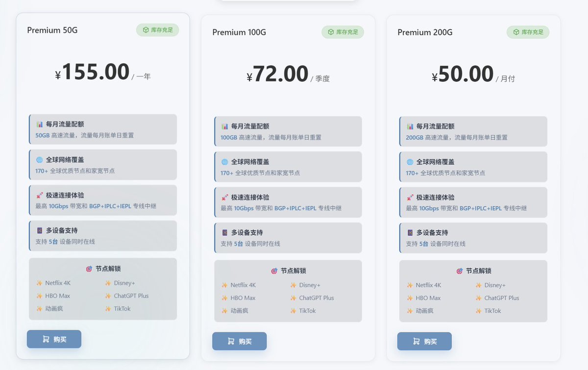Viewport: 588px width, 370px height.
Task: Click the 50GB 高速流量 description text
Action: click(84, 135)
